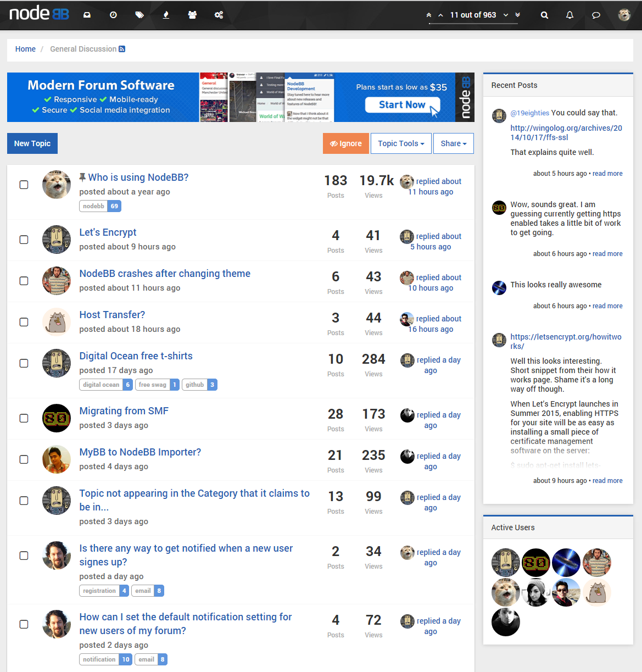Go to Home in the breadcrumb
The image size is (642, 672).
tap(25, 49)
